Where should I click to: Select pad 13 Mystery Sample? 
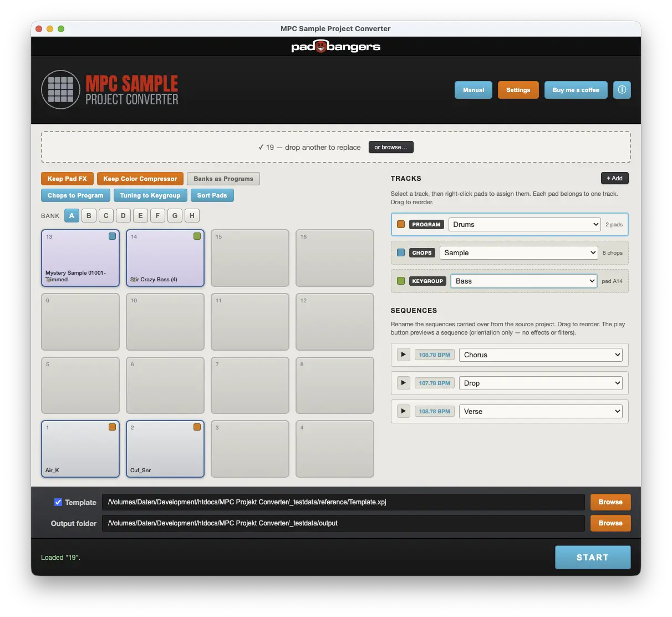[x=80, y=258]
